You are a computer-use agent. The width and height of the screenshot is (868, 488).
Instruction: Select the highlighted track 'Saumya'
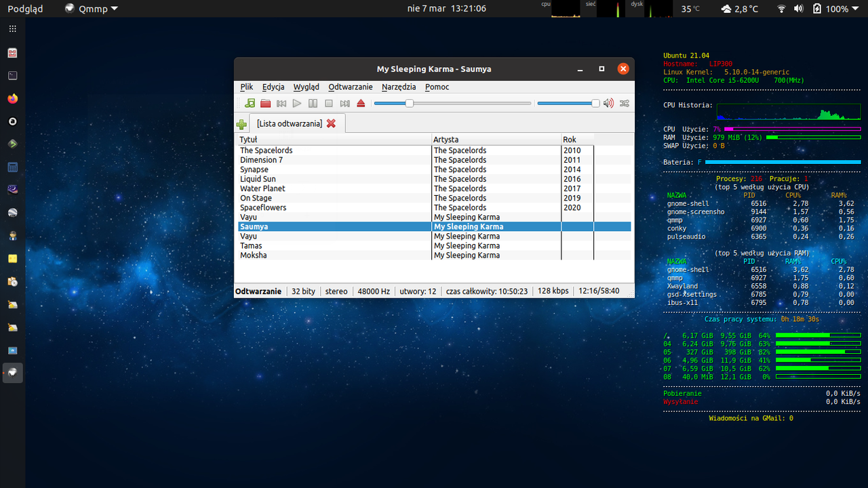point(434,226)
